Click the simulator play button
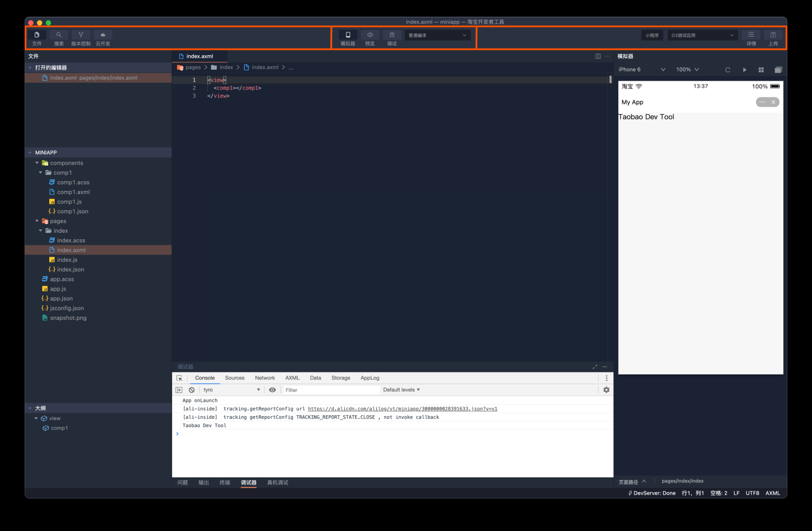This screenshot has width=812, height=531. [745, 70]
